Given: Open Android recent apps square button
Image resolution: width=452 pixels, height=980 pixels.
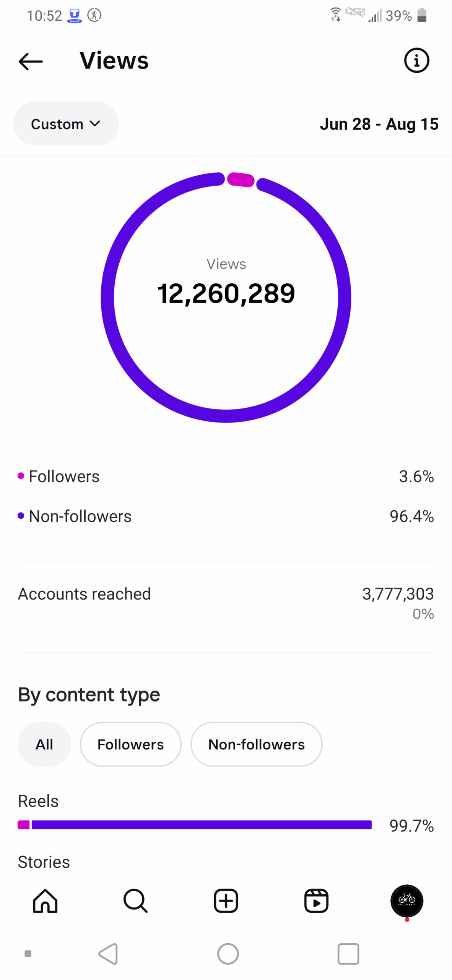Looking at the screenshot, I should pos(348,954).
